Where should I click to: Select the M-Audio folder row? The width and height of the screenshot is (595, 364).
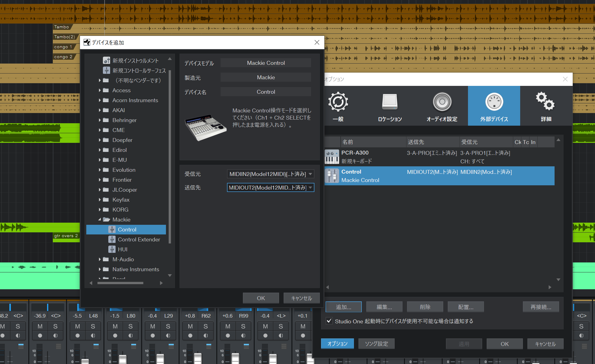tap(126, 259)
